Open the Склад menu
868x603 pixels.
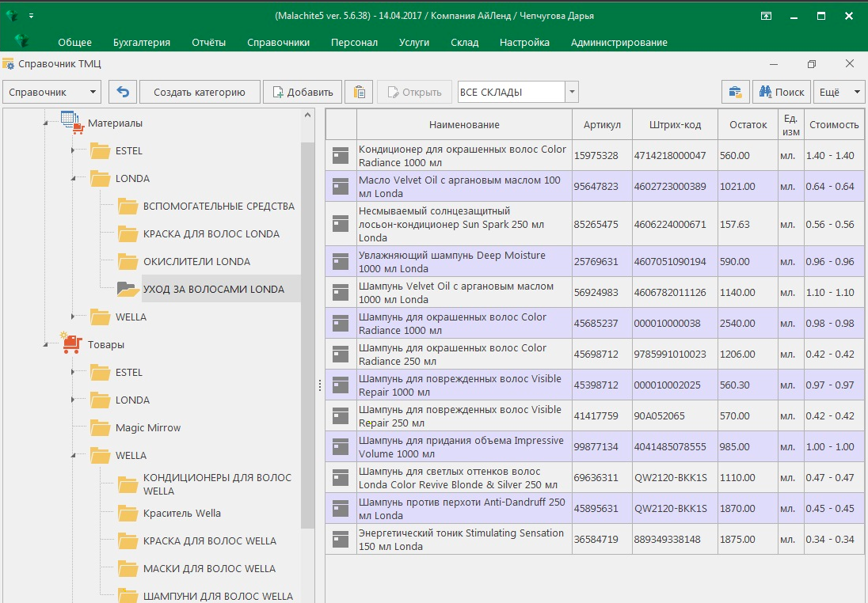[x=464, y=43]
